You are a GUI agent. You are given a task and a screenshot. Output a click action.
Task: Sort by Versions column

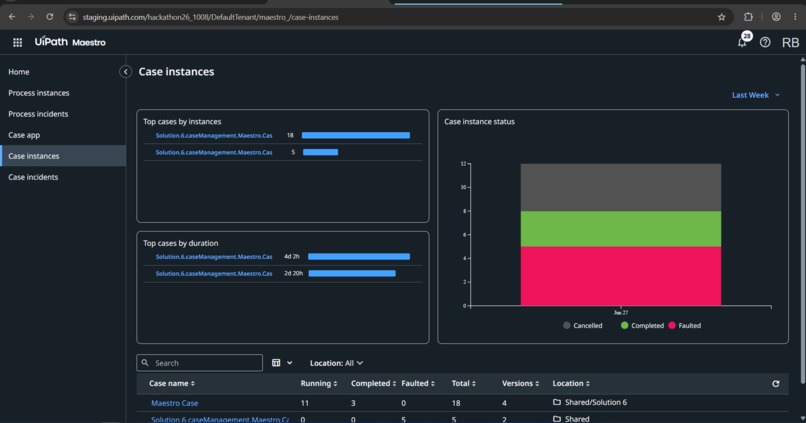(520, 383)
